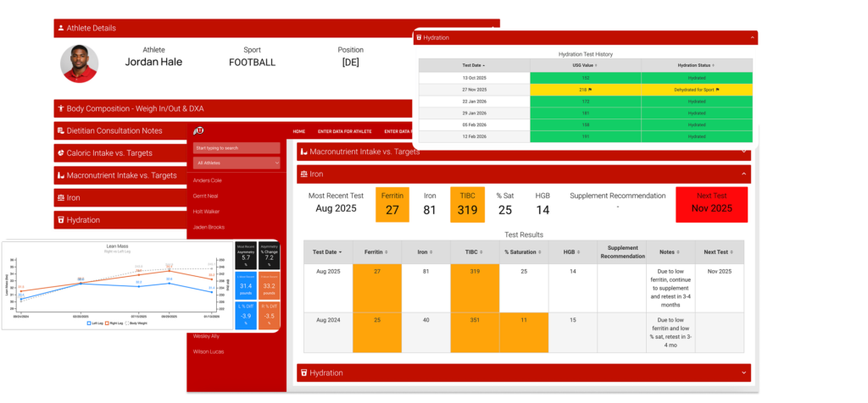Click the Utah logo in the navbar

(x=199, y=130)
